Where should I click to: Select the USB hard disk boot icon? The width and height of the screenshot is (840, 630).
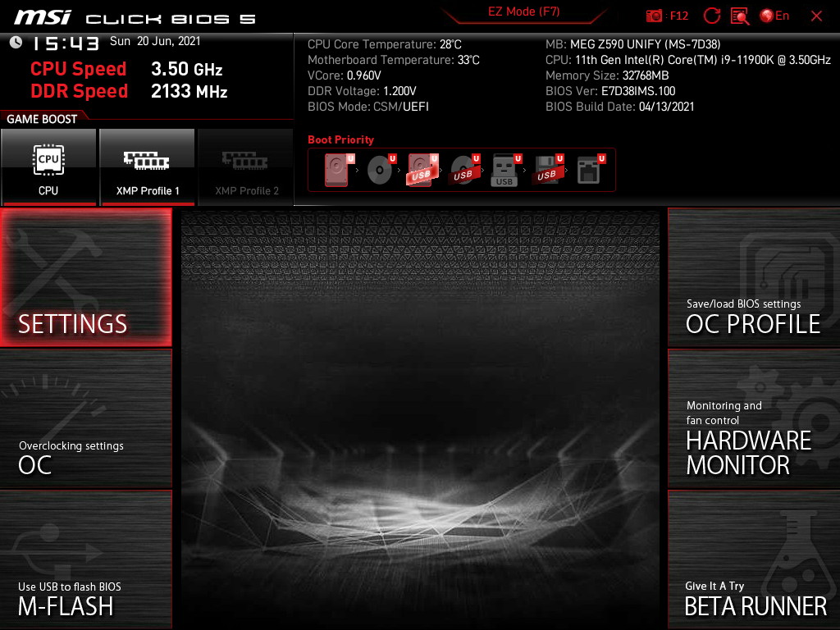[422, 170]
